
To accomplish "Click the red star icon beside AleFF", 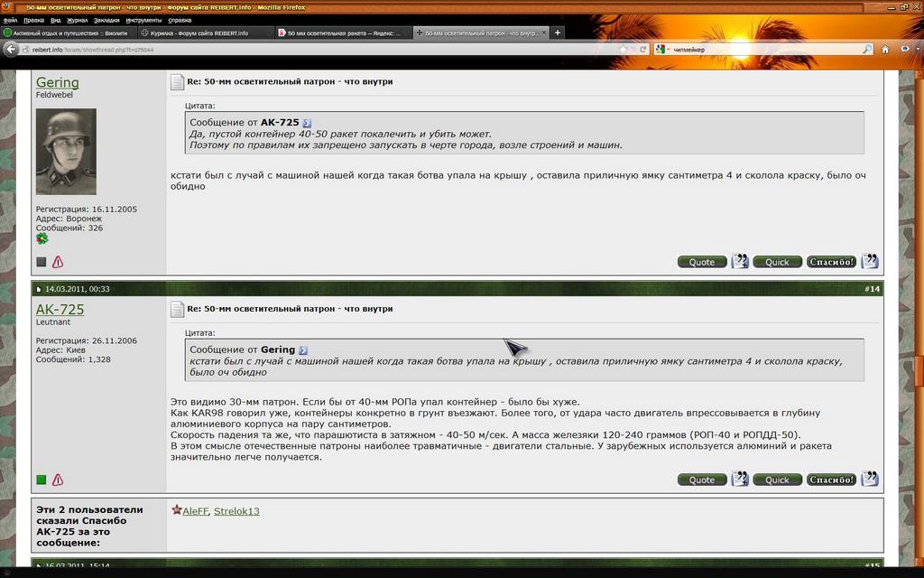I will (176, 509).
